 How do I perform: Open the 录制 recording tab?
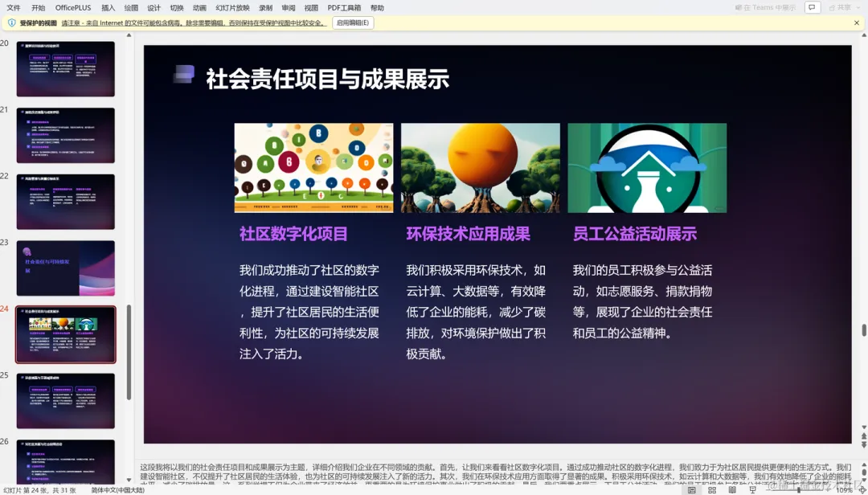[x=266, y=8]
